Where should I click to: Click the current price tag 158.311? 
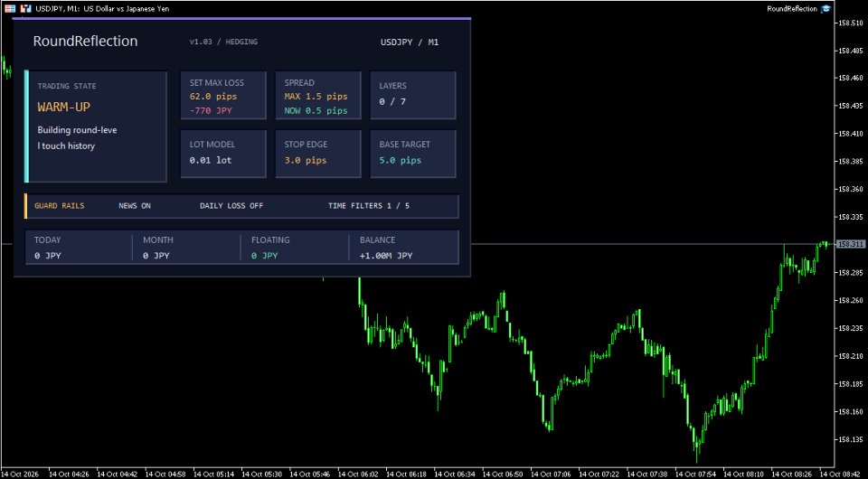coord(850,244)
